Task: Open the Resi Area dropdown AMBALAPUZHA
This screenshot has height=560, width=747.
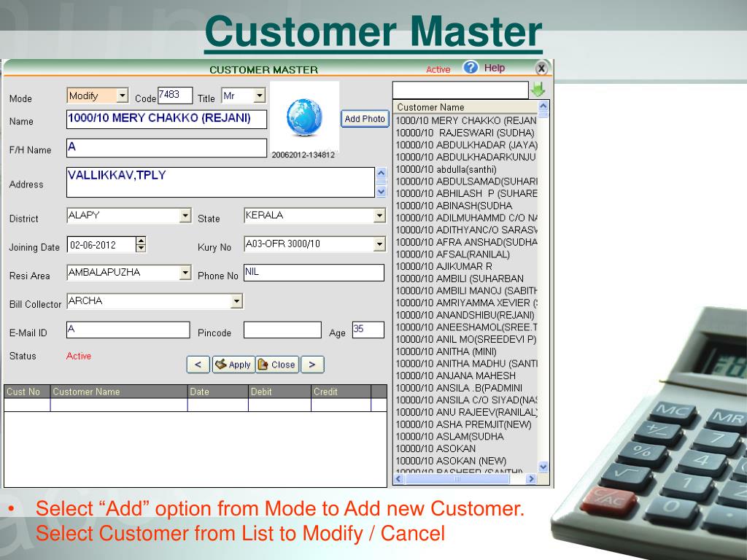Action: [185, 273]
